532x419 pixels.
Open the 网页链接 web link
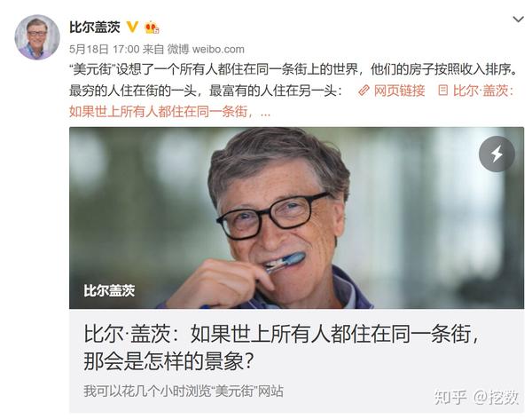[x=399, y=91]
